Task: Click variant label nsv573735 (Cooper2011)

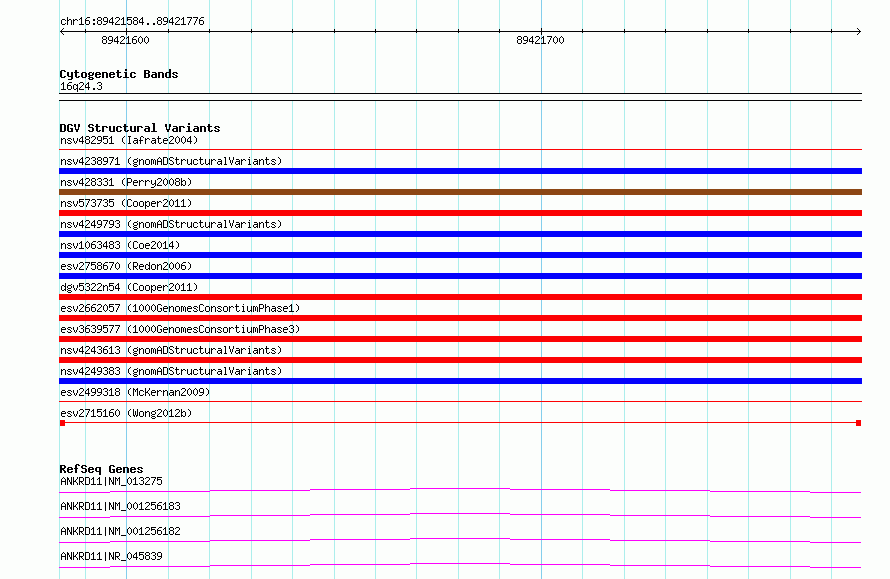Action: pyautogui.click(x=126, y=203)
